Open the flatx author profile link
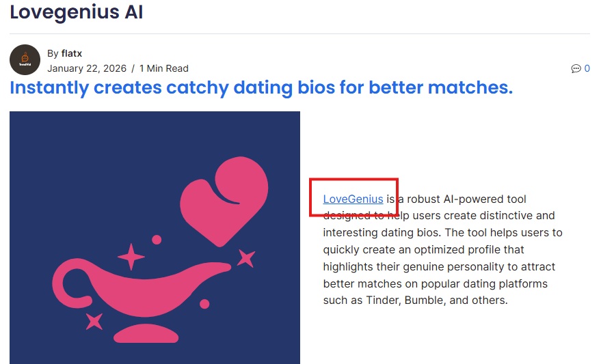Viewport: 614px width, 364px height. click(72, 53)
